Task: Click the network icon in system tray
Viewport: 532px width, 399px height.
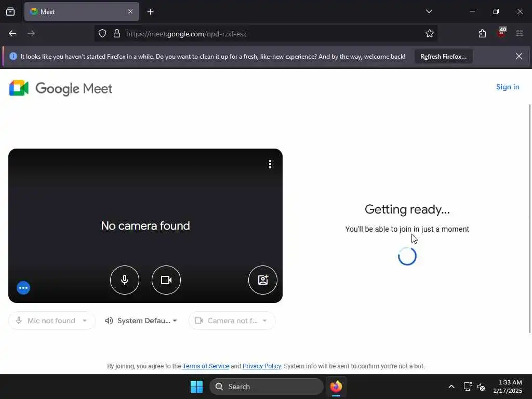Action: click(468, 387)
